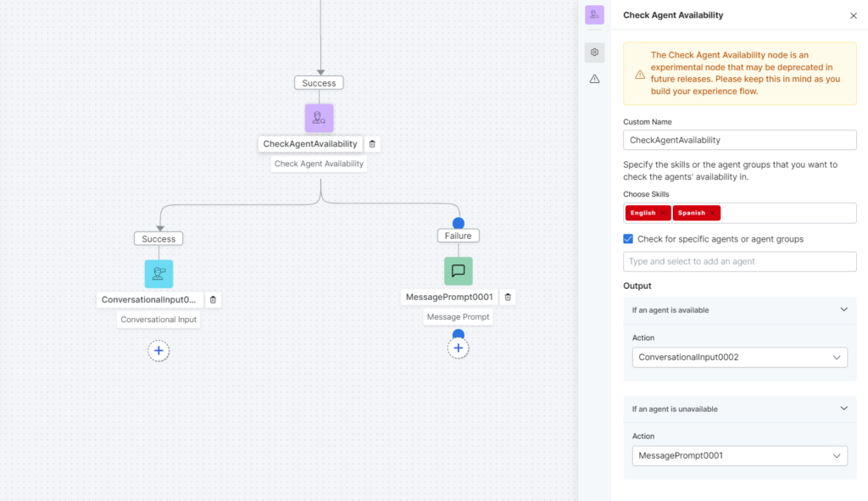The height and width of the screenshot is (501, 868).
Task: Click the plus button below Message Prompt
Action: 458,347
